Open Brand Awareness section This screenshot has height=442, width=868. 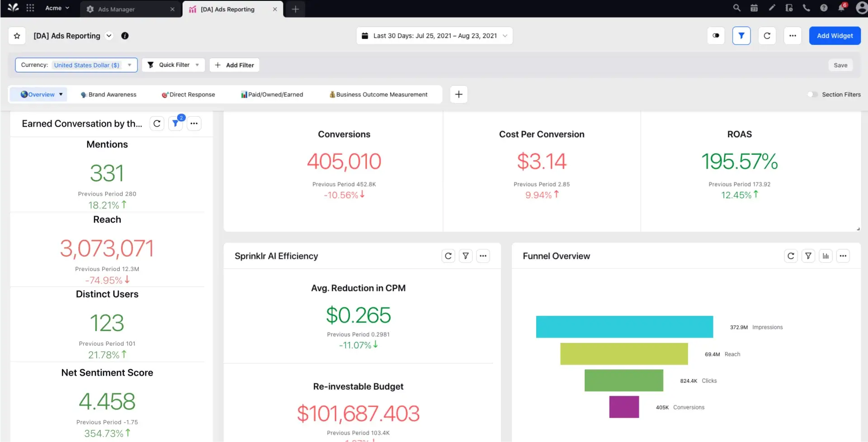(x=108, y=95)
